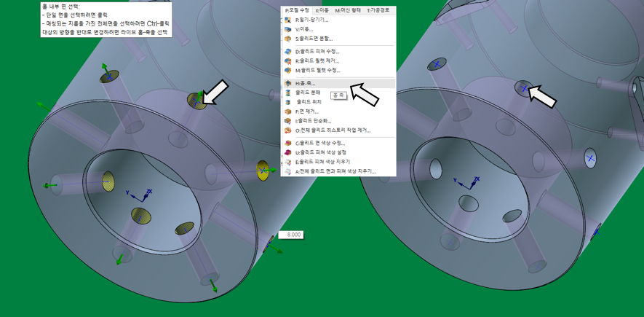The width and height of the screenshot is (644, 317).
Task: Click the push-pull icon beside P:밀기-당기기
Action: click(x=288, y=20)
